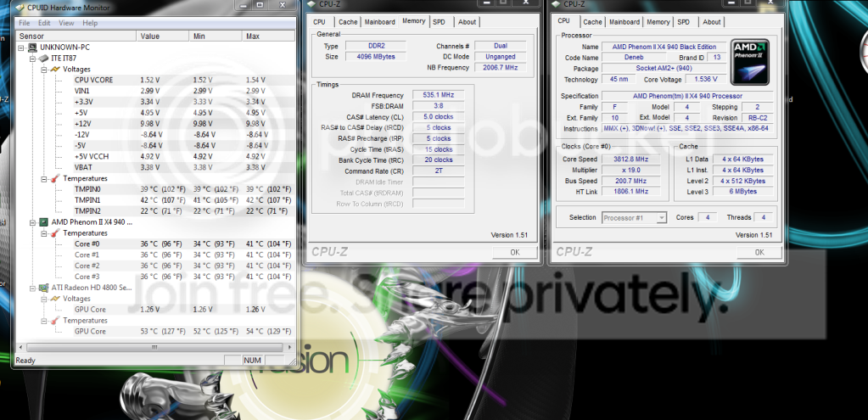Collapse the AMD Phenom Temperatures group
868x420 pixels.
click(x=44, y=233)
